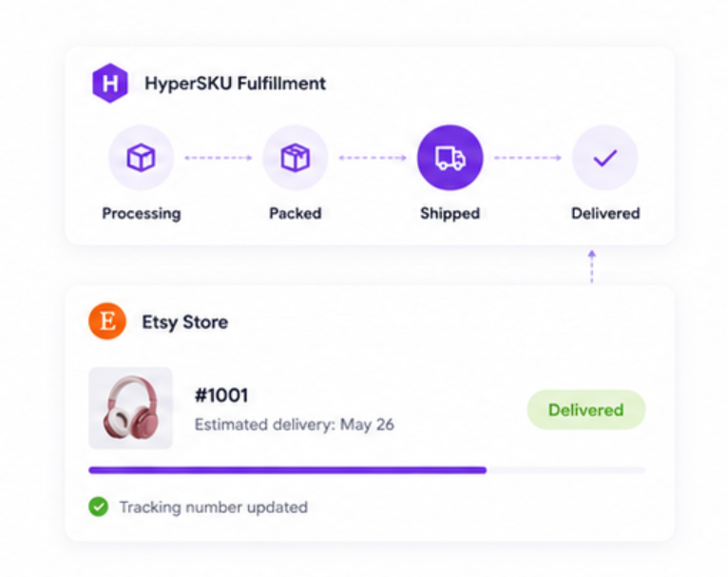
Task: Click the green Delivered status badge
Action: pyautogui.click(x=586, y=410)
